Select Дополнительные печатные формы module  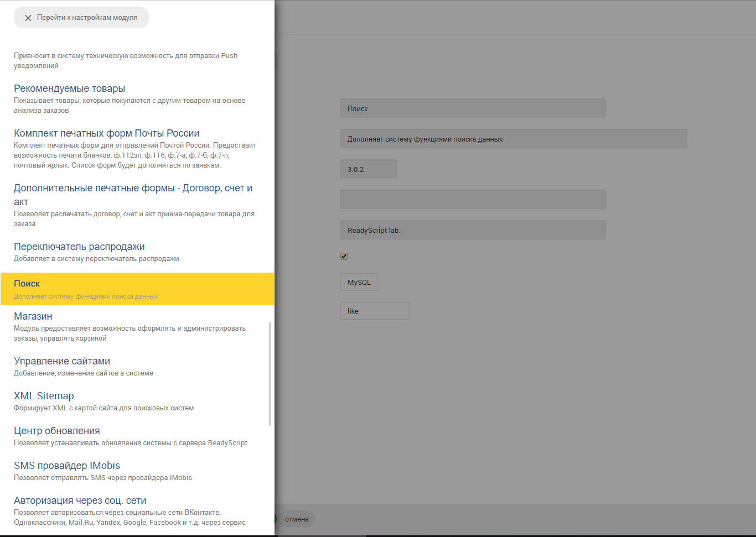click(x=133, y=189)
